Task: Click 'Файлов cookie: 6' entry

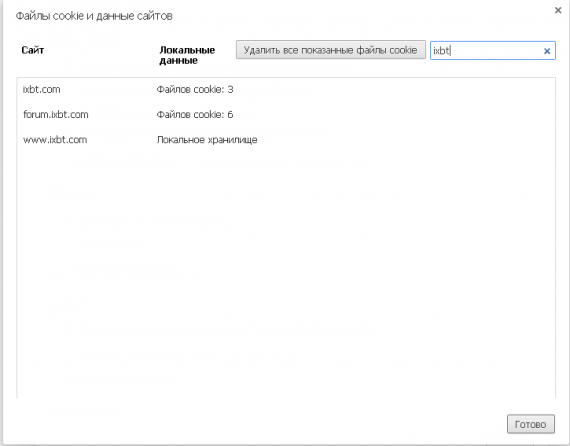Action: coord(195,115)
